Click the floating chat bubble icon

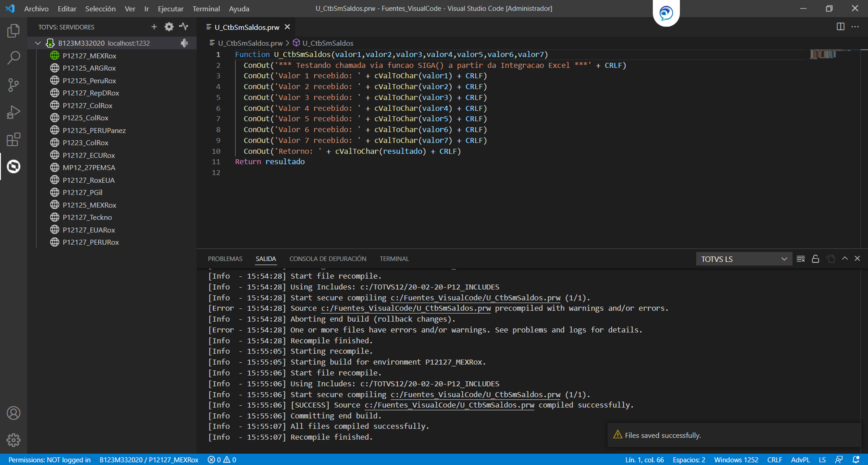point(666,13)
